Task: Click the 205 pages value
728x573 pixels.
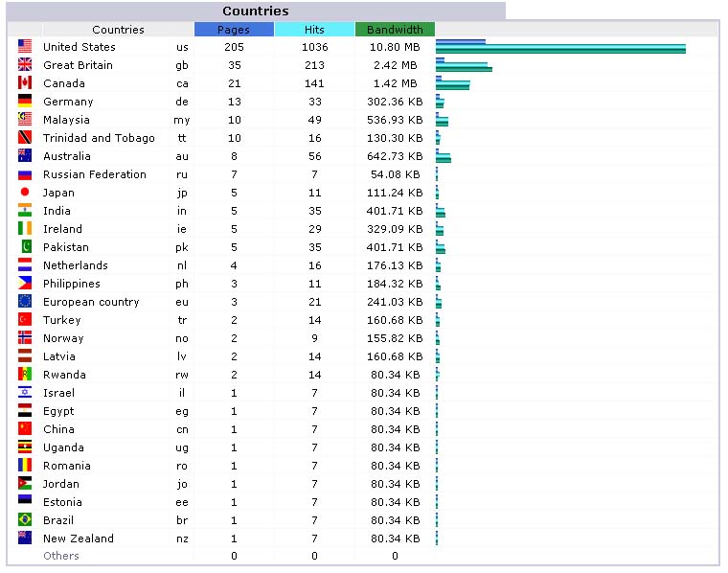Action: [234, 47]
